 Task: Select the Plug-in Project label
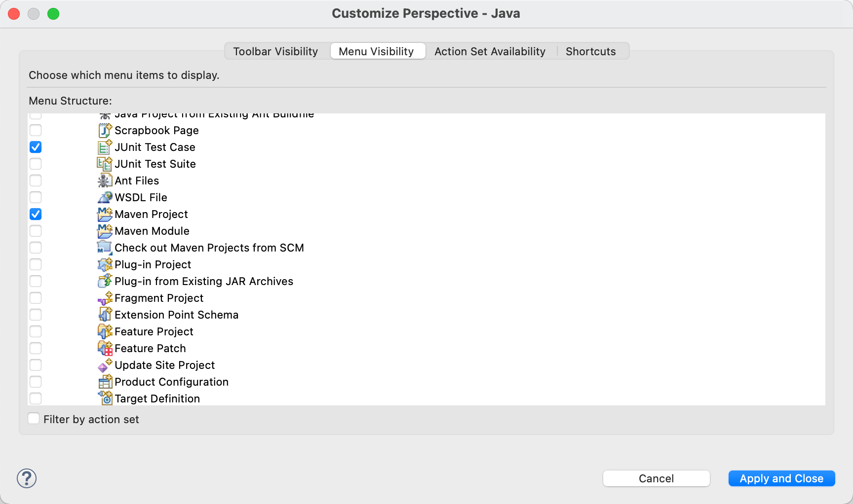[153, 264]
